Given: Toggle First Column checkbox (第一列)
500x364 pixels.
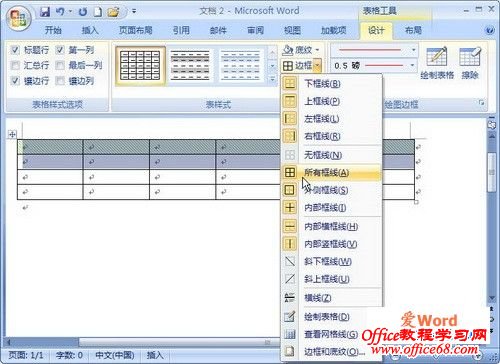Looking at the screenshot, I should [60, 50].
